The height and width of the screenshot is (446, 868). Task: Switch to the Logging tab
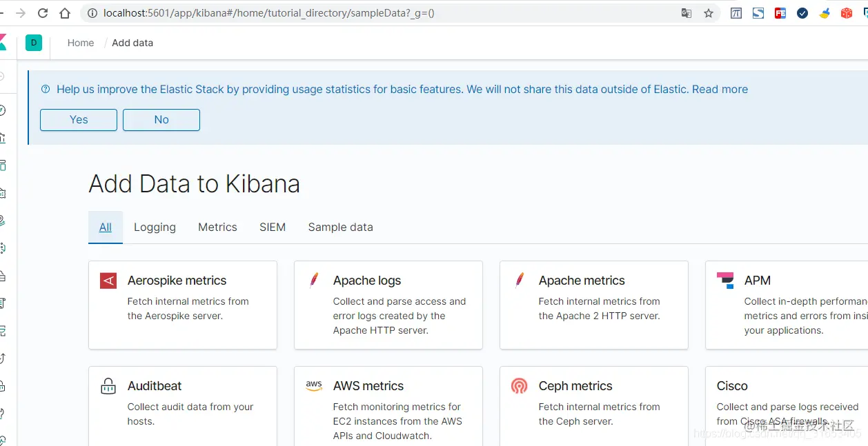point(155,227)
